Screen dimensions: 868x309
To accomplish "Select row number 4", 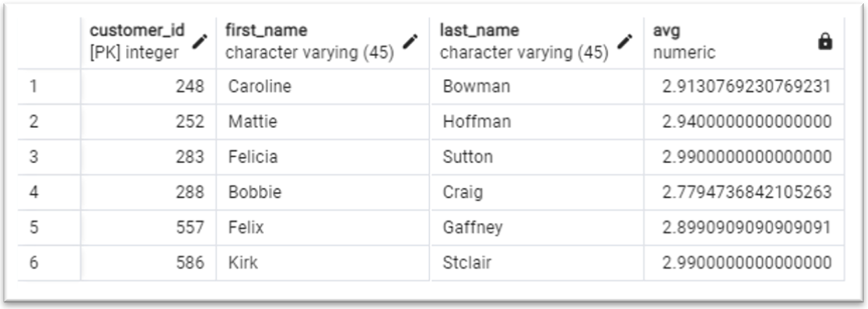I will [49, 192].
